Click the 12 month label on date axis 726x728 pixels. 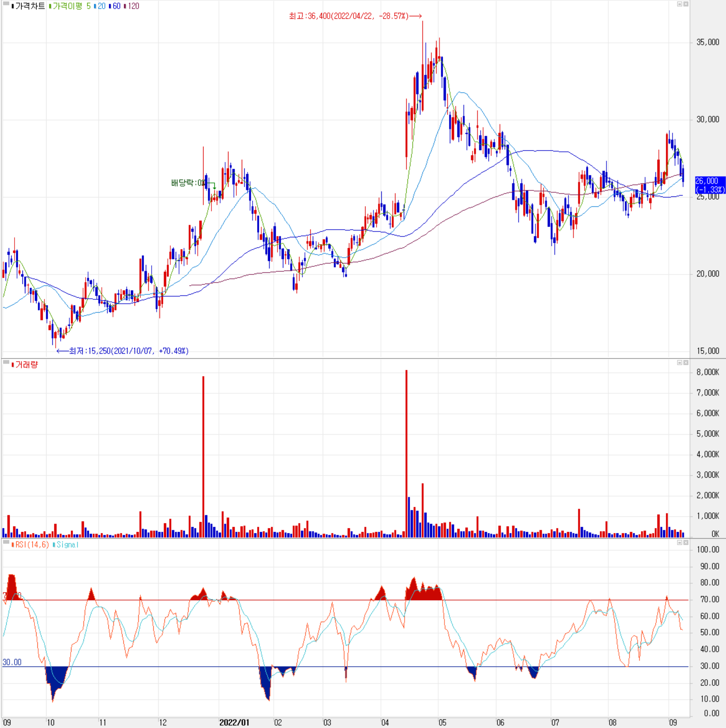(163, 723)
